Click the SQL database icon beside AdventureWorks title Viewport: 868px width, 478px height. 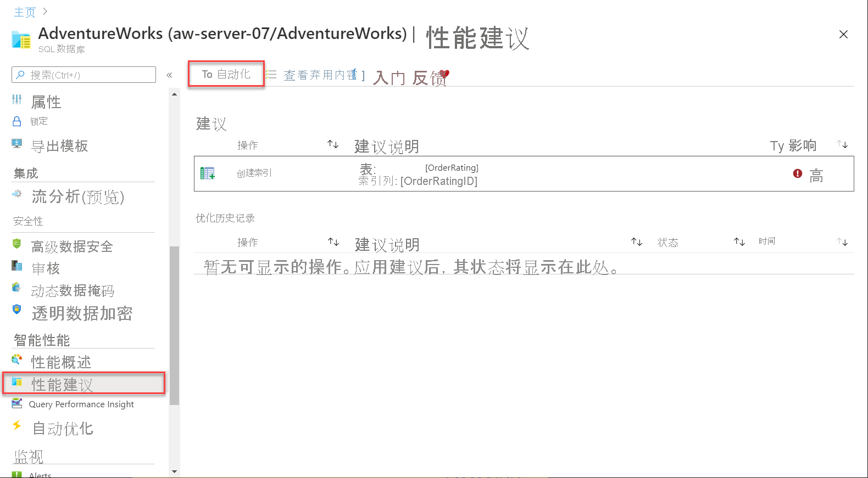[21, 40]
